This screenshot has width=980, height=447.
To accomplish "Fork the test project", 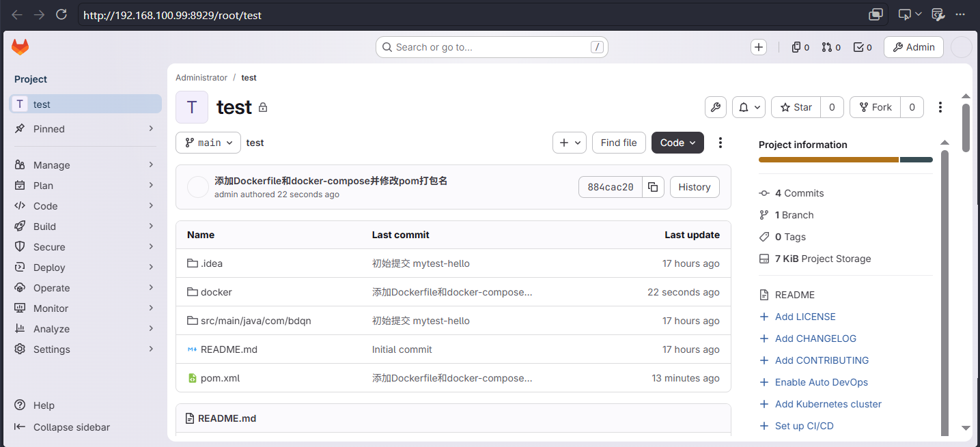I will 876,107.
